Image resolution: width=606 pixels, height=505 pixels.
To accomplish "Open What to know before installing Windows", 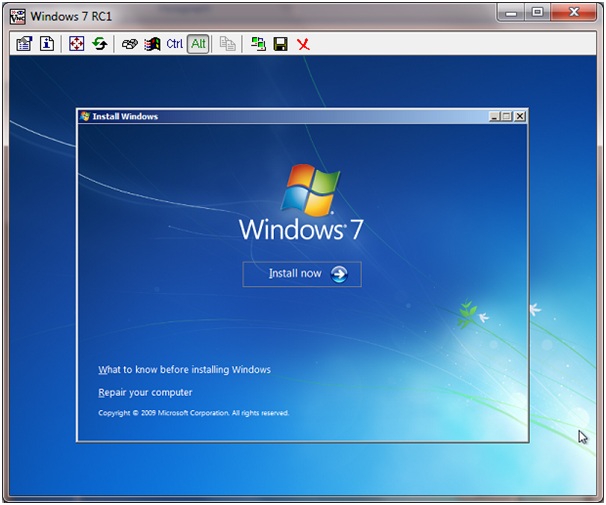I will (184, 370).
